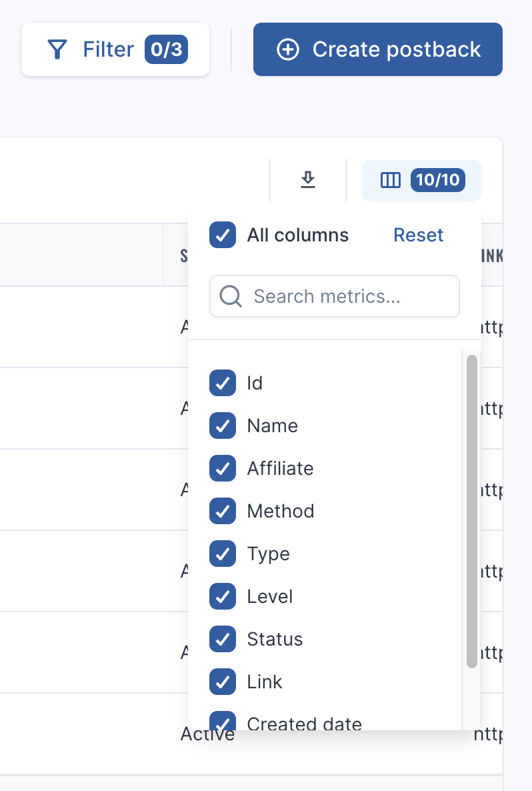532x791 pixels.
Task: Reset column selection
Action: [418, 235]
